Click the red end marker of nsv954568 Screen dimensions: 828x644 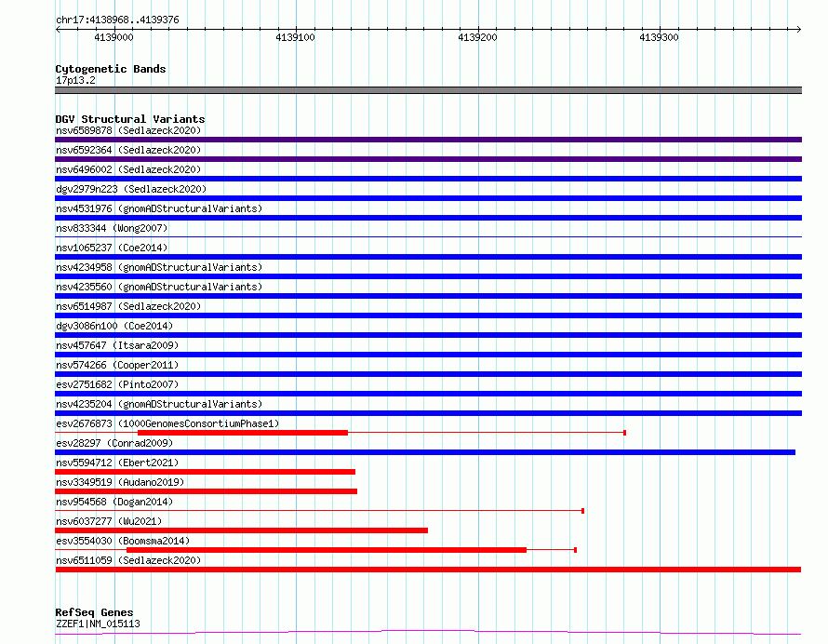pos(582,511)
